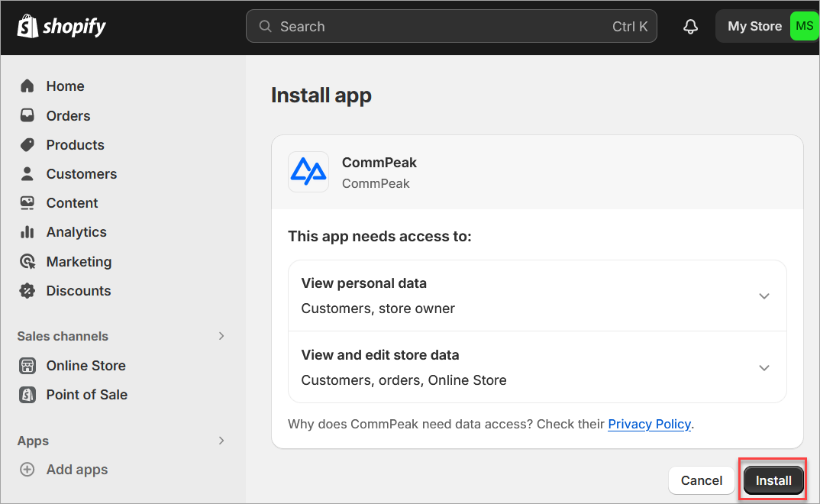Image resolution: width=820 pixels, height=504 pixels.
Task: Click the Ctrl K shortcut hint
Action: coord(630,26)
